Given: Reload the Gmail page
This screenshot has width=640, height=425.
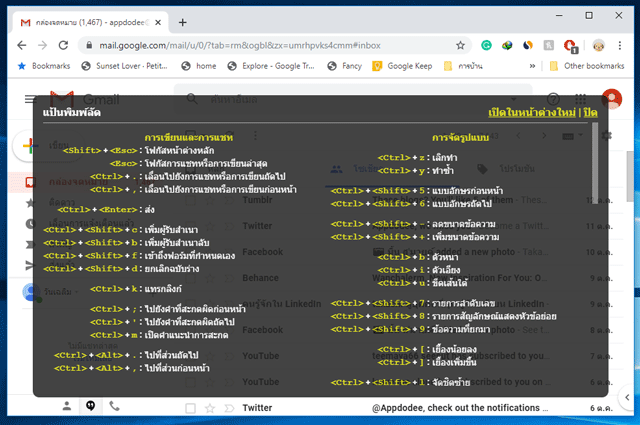Looking at the screenshot, I should (63, 45).
